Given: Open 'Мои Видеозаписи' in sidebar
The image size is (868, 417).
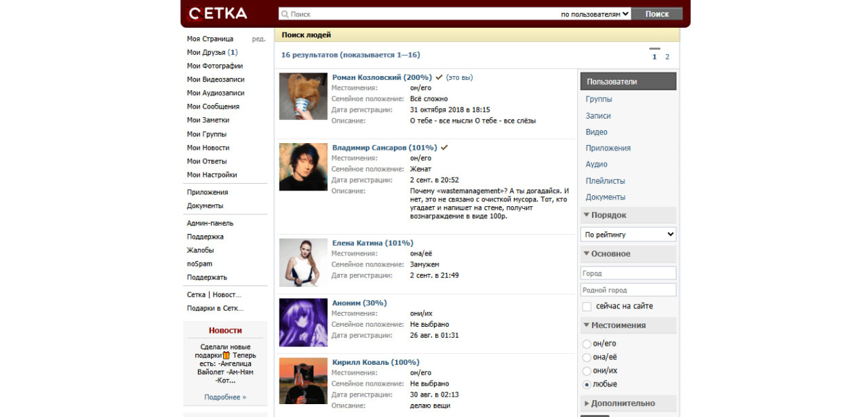Looking at the screenshot, I should pos(216,79).
